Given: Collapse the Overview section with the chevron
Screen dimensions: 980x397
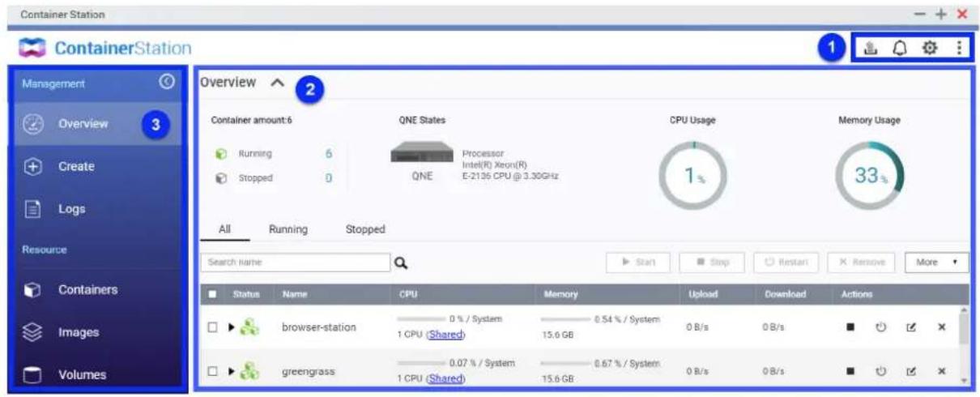Looking at the screenshot, I should (x=277, y=83).
